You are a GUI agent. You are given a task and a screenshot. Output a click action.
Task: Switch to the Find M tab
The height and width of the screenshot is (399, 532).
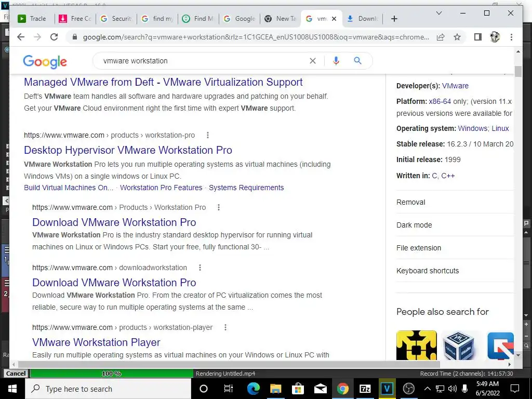click(x=198, y=19)
